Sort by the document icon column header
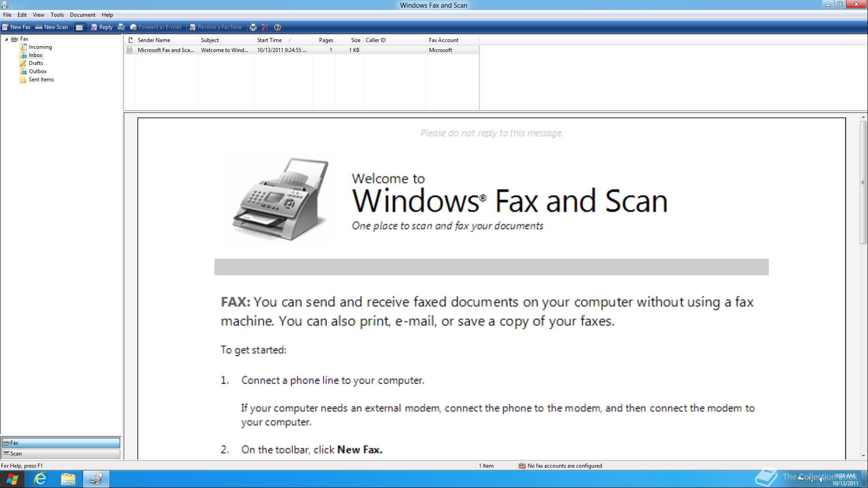The width and height of the screenshot is (868, 488). click(x=130, y=40)
